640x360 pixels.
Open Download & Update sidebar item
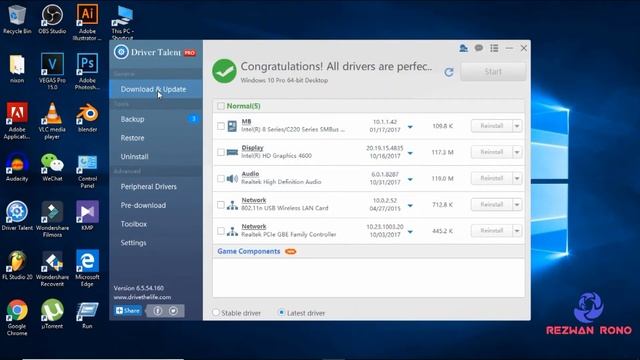(156, 89)
